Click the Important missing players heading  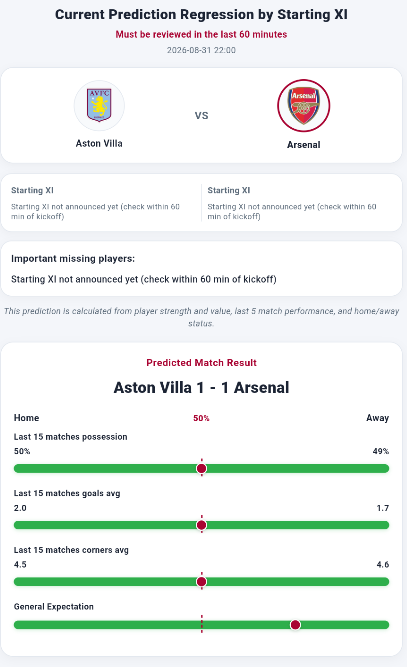(x=73, y=259)
